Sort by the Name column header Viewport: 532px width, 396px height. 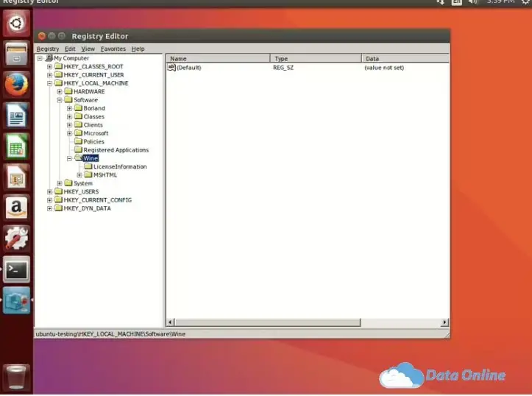[218, 58]
